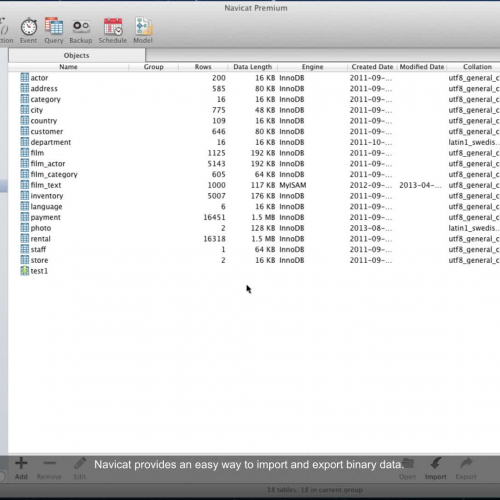Sort by the Name column header
Image resolution: width=500 pixels, height=500 pixels.
pos(68,67)
